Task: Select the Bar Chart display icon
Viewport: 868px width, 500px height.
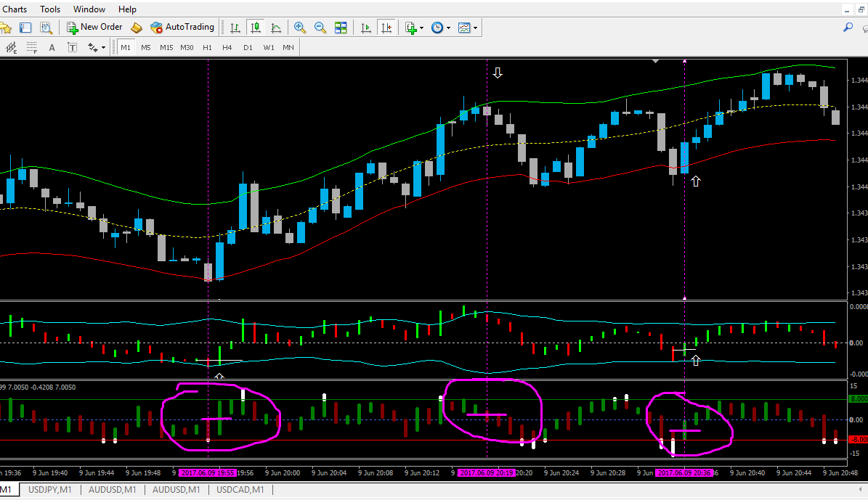Action: click(x=235, y=28)
